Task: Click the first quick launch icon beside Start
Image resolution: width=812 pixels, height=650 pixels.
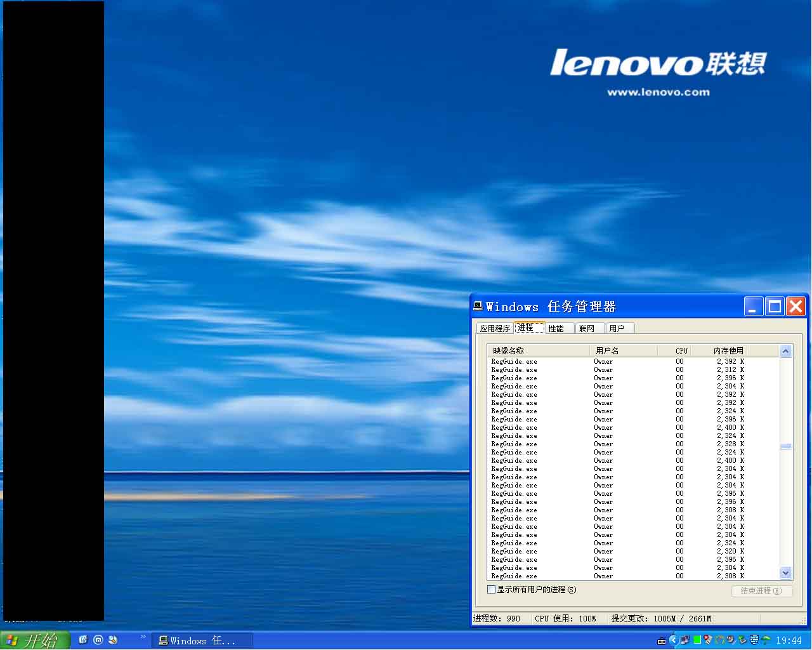Action: [x=82, y=640]
